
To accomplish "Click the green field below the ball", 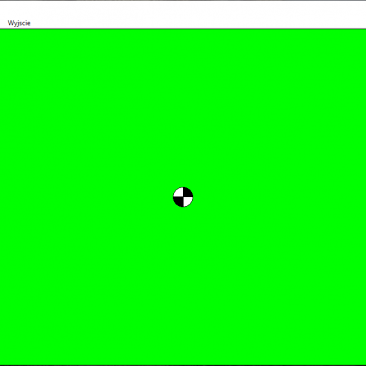I will pos(183,286).
